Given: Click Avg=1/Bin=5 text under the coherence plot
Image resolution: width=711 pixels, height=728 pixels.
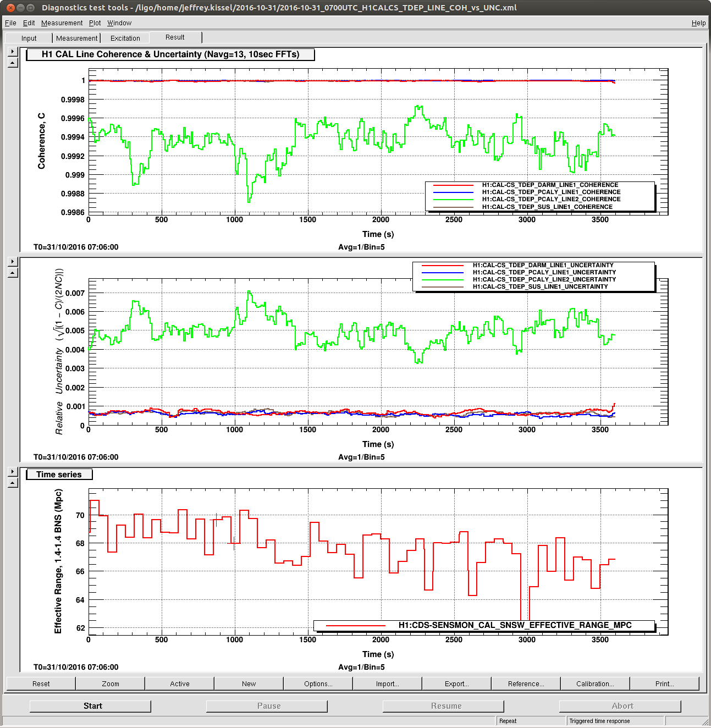Looking at the screenshot, I should pyautogui.click(x=361, y=247).
